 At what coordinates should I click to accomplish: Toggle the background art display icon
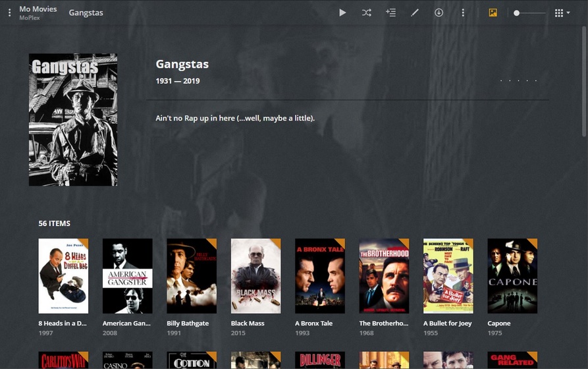coord(493,13)
